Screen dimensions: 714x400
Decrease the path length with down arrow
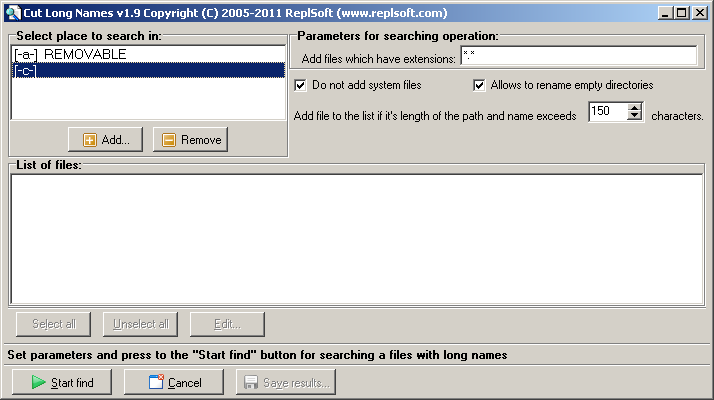[x=634, y=118]
